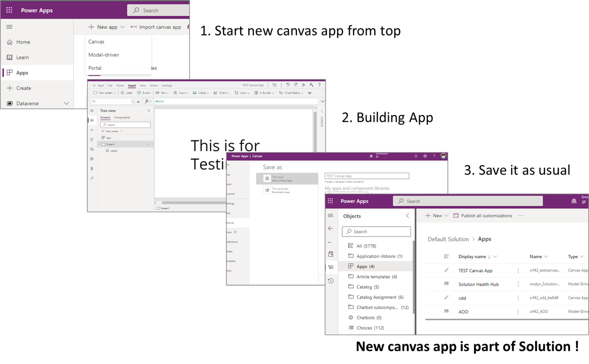
Task: Open the Media dropdown
Action: coord(201,93)
